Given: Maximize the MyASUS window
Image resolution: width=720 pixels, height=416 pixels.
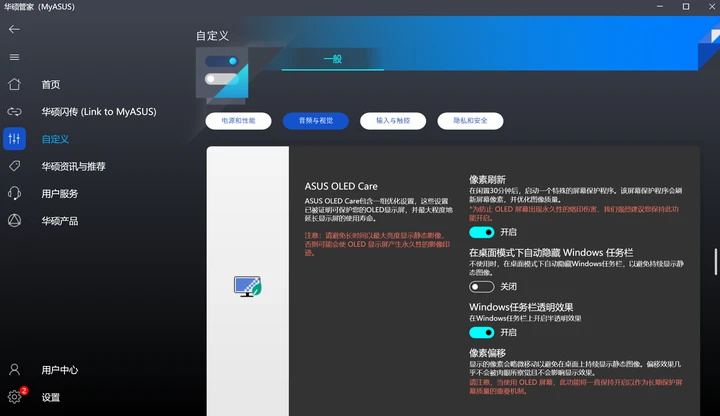Looking at the screenshot, I should tap(686, 6).
